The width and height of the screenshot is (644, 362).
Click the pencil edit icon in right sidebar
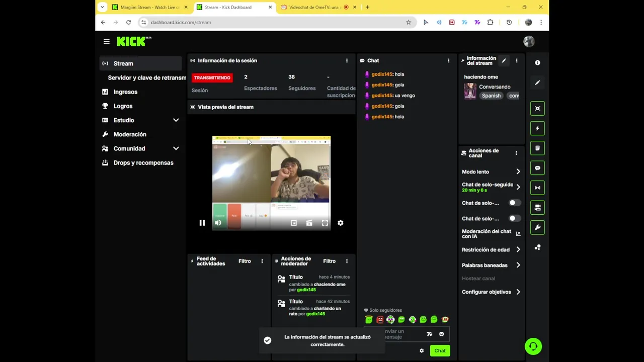pos(537,83)
